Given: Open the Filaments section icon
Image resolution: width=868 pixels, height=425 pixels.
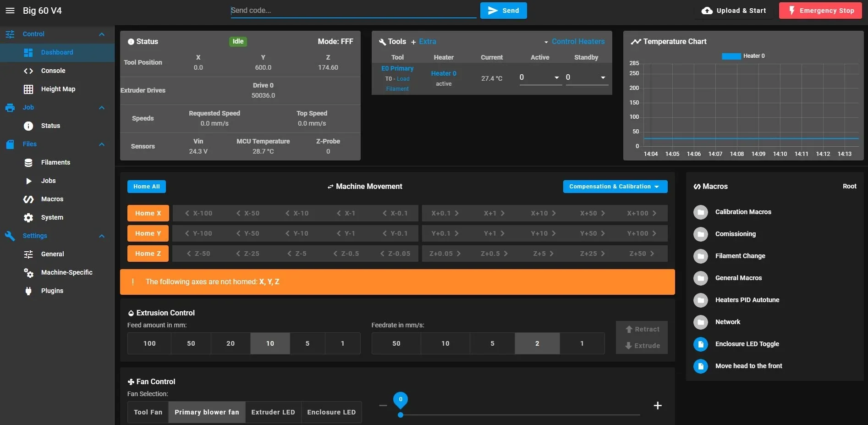Looking at the screenshot, I should pos(28,162).
